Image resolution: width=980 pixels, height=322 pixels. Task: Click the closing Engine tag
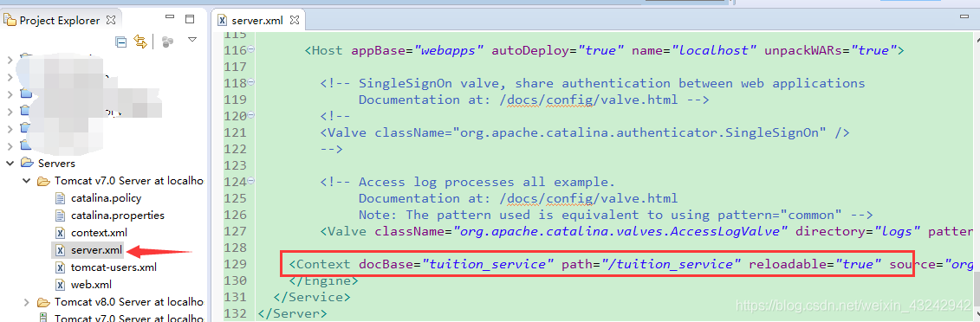pyautogui.click(x=323, y=280)
